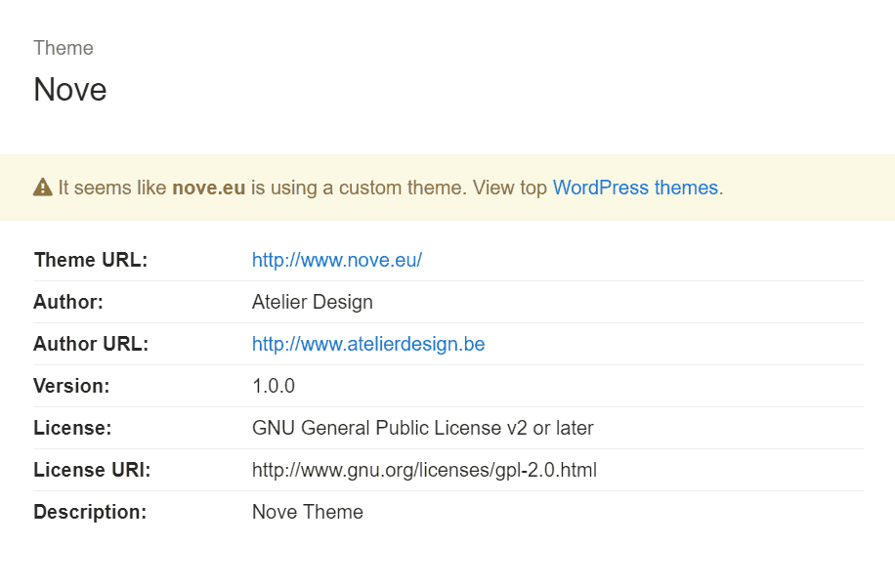Visit the http://www.atelierdesign.be author link

point(367,344)
